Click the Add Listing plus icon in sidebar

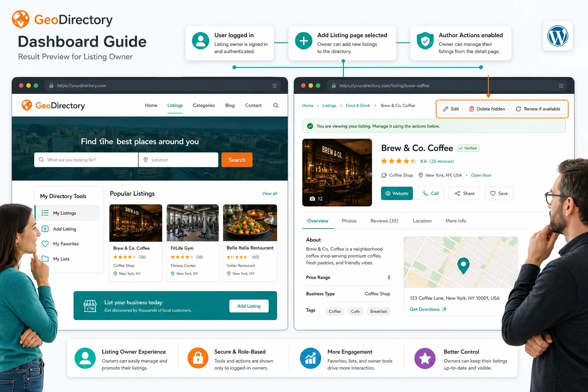(x=45, y=229)
